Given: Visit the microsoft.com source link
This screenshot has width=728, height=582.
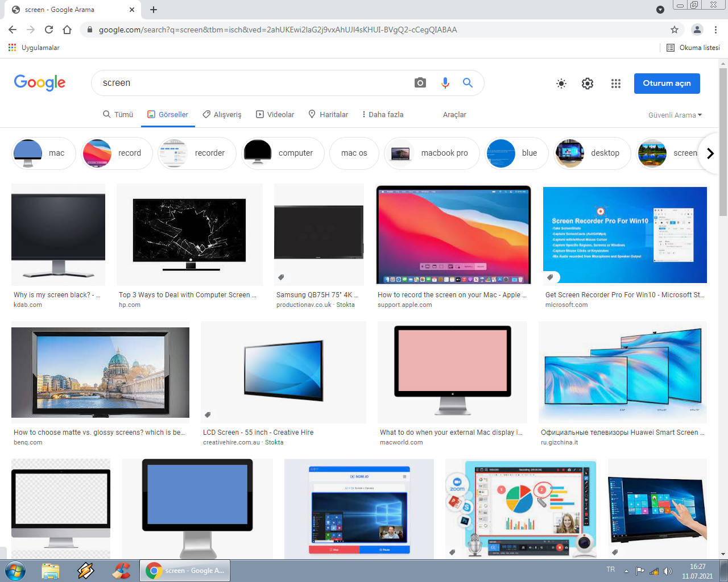Looking at the screenshot, I should 566,305.
